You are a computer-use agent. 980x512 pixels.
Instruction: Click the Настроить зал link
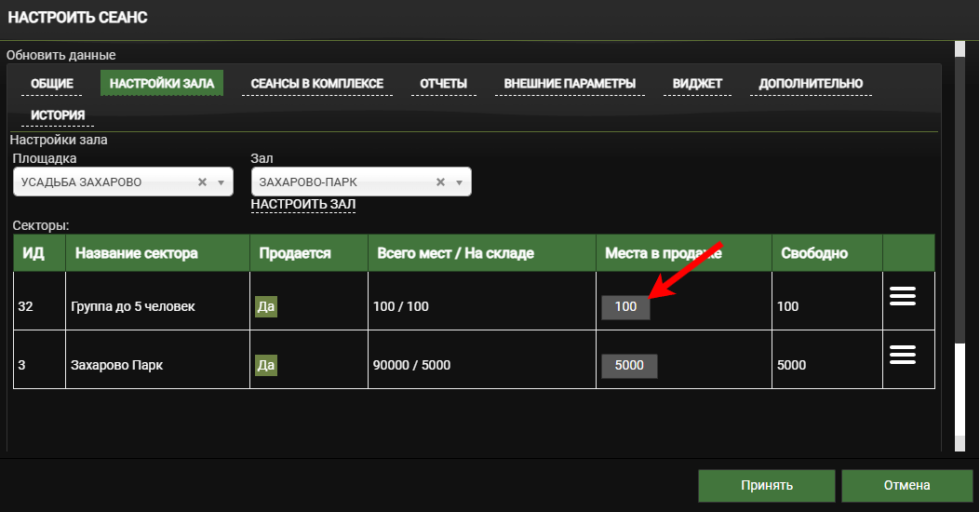[x=303, y=204]
